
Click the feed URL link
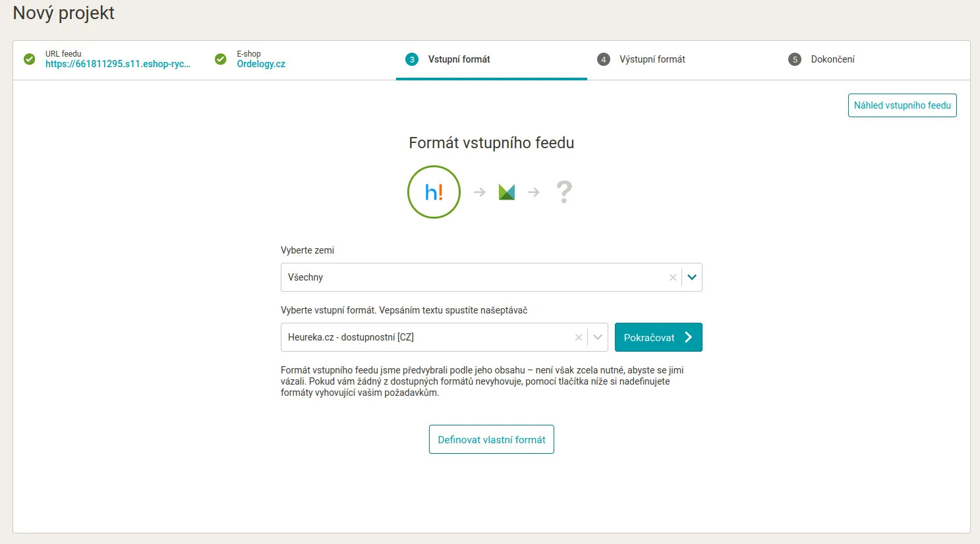tap(117, 64)
